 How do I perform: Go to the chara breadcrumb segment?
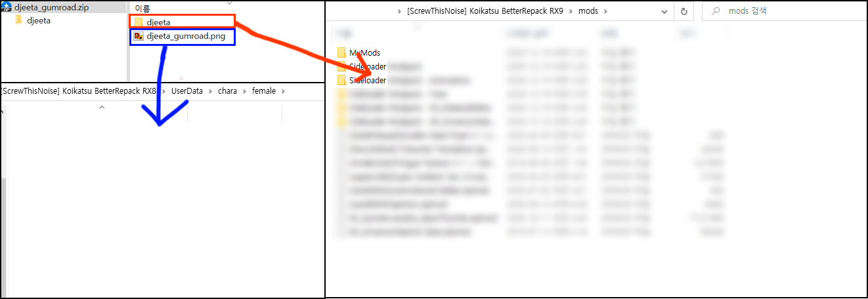[227, 90]
